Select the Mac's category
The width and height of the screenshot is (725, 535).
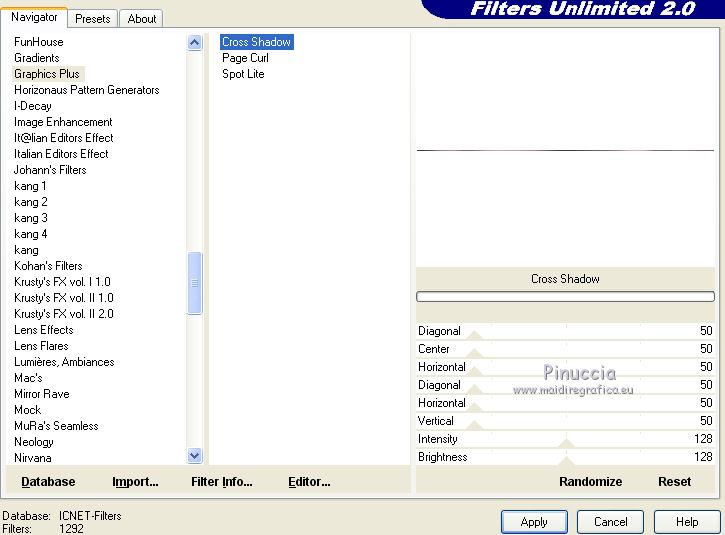click(x=28, y=378)
